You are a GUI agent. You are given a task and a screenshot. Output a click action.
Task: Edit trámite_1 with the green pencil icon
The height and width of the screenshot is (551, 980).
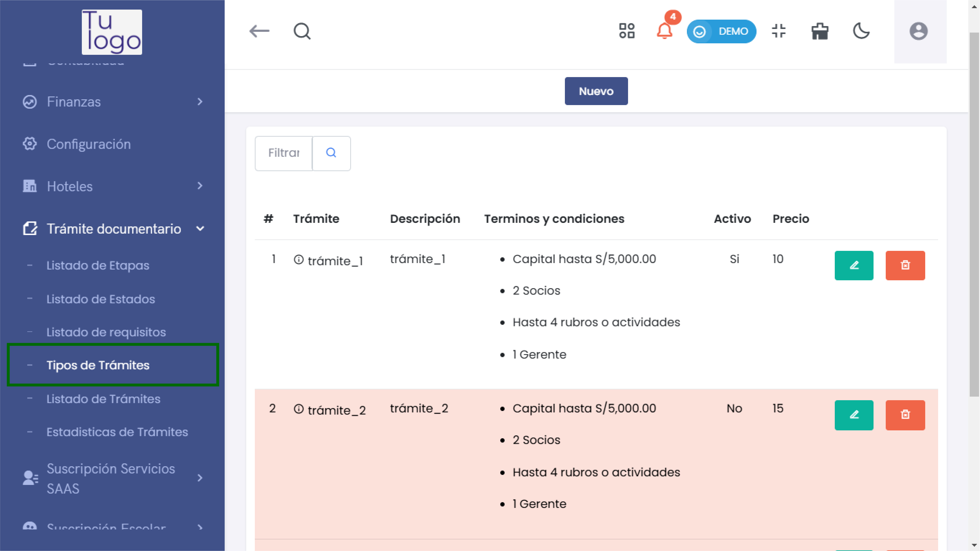(x=854, y=265)
